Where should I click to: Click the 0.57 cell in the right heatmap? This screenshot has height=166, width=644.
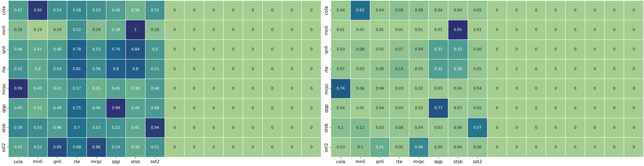point(477,127)
